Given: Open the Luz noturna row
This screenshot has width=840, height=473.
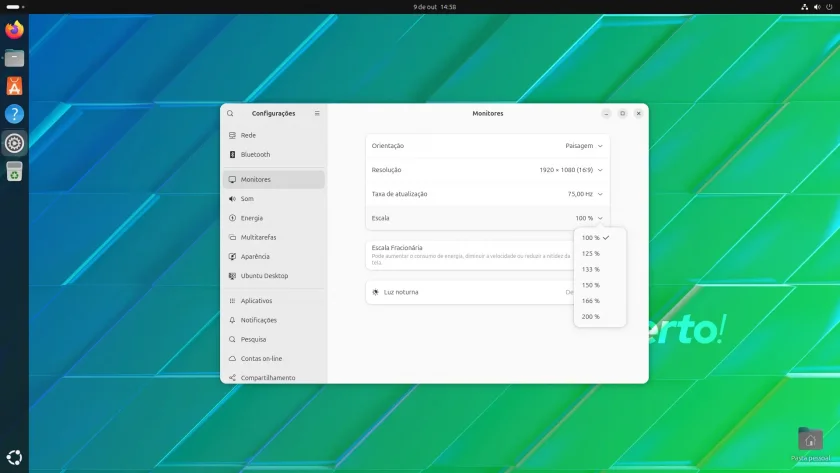Looking at the screenshot, I should coord(488,292).
